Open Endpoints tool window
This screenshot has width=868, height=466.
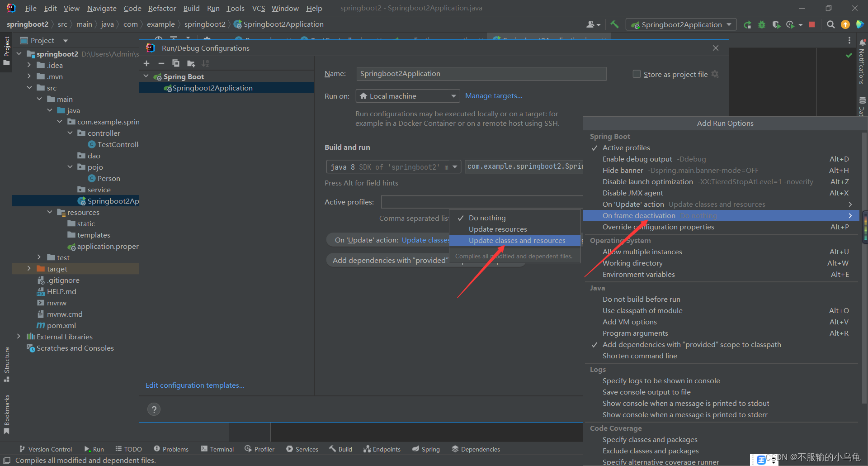pyautogui.click(x=382, y=449)
